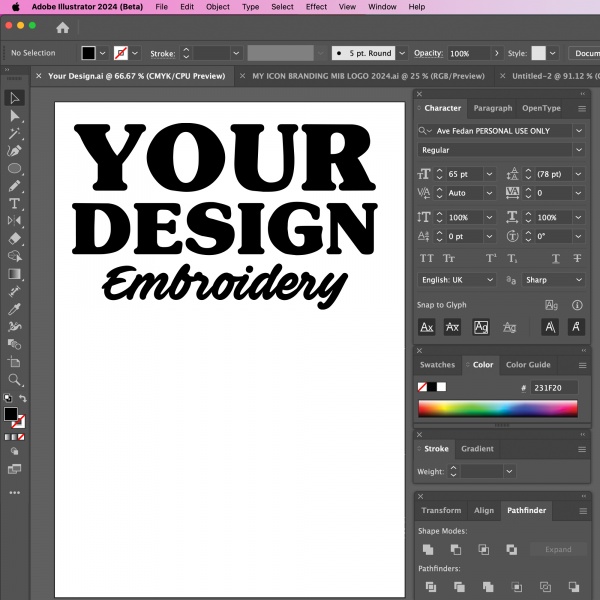Select the Ellipse tool
The width and height of the screenshot is (600, 600).
point(15,168)
